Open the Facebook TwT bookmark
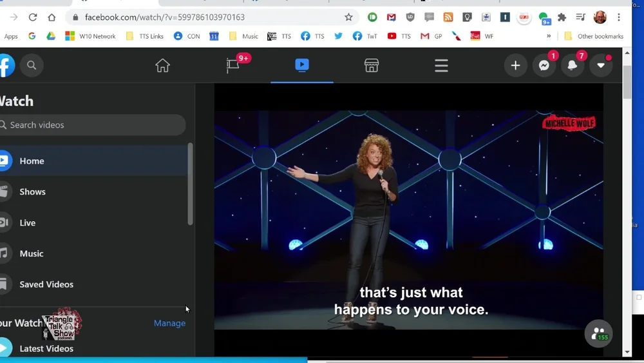The width and height of the screenshot is (644, 363). tap(365, 36)
